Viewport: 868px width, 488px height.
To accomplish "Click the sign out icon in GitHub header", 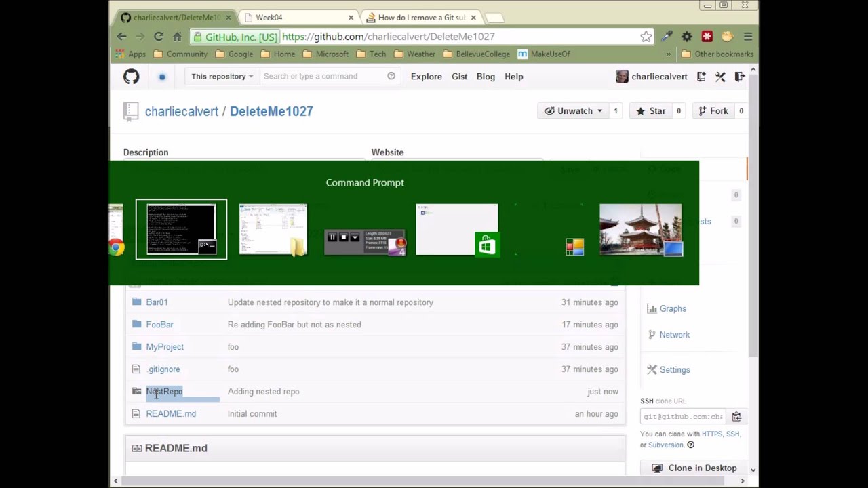I will pyautogui.click(x=739, y=77).
